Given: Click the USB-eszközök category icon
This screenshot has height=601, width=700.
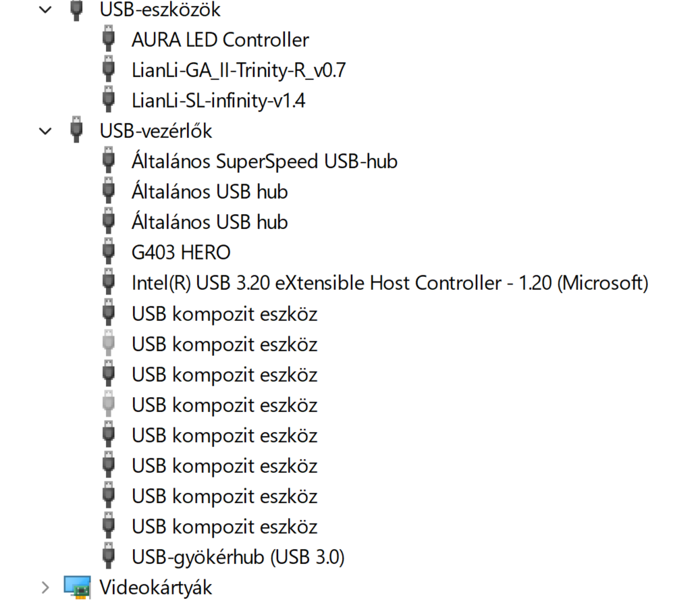Looking at the screenshot, I should [78, 9].
